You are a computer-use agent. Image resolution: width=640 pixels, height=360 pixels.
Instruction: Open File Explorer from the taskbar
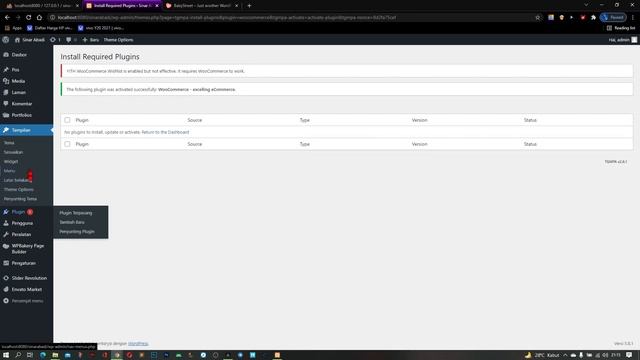[x=55, y=355]
